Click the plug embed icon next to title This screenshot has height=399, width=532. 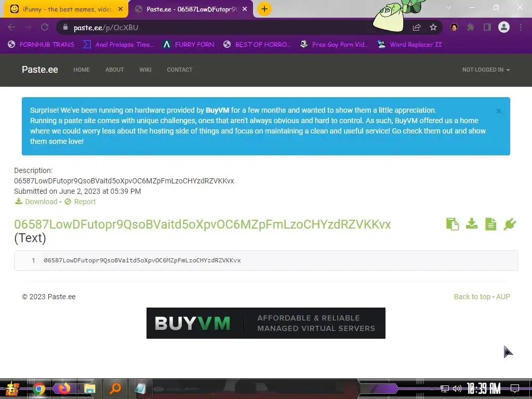[x=510, y=224]
